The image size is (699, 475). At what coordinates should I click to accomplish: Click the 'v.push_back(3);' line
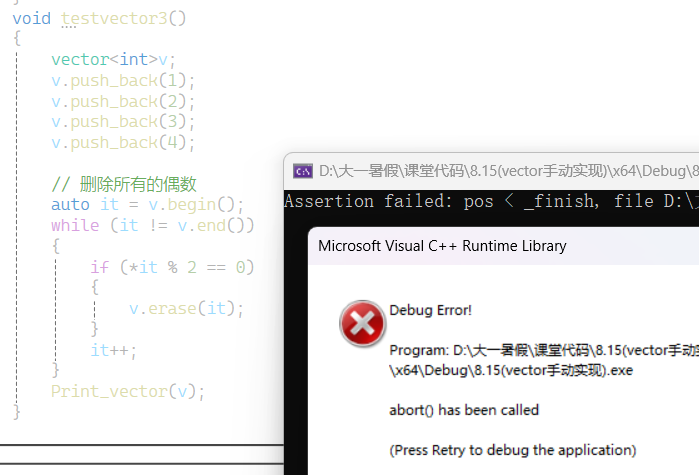click(123, 122)
